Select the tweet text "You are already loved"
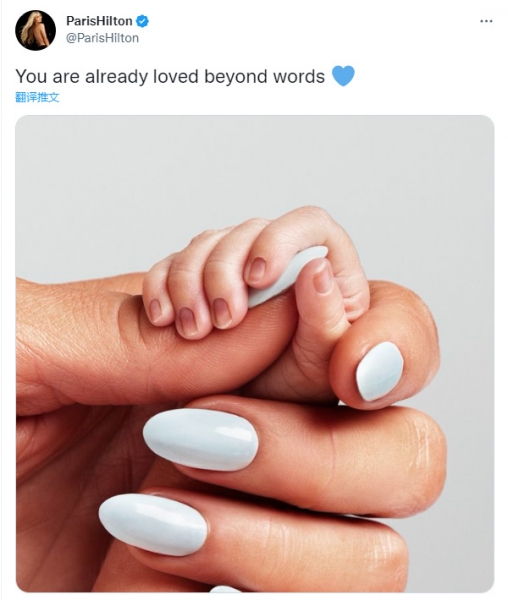The height and width of the screenshot is (600, 508). coord(107,77)
